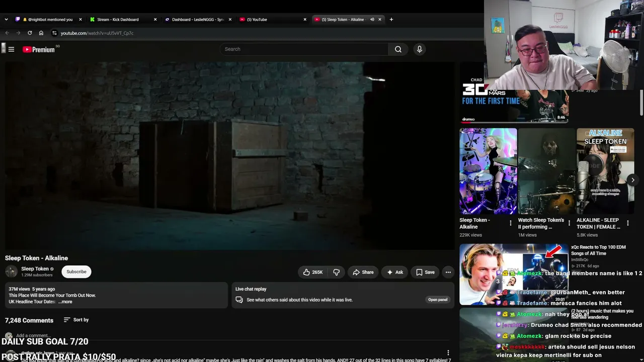
Task: Open a new browser tab
Action: 391,20
